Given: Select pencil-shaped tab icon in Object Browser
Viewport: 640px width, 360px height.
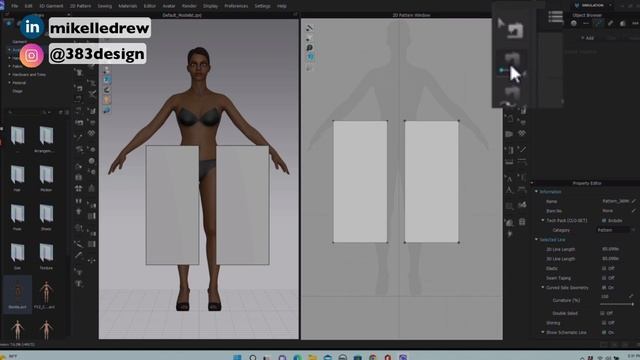Looking at the screenshot, I should [x=611, y=24].
